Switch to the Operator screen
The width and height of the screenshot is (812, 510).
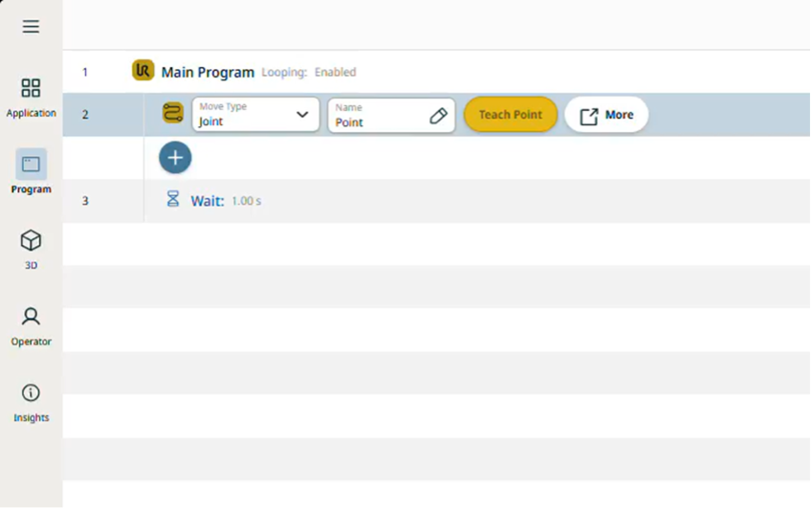[31, 324]
